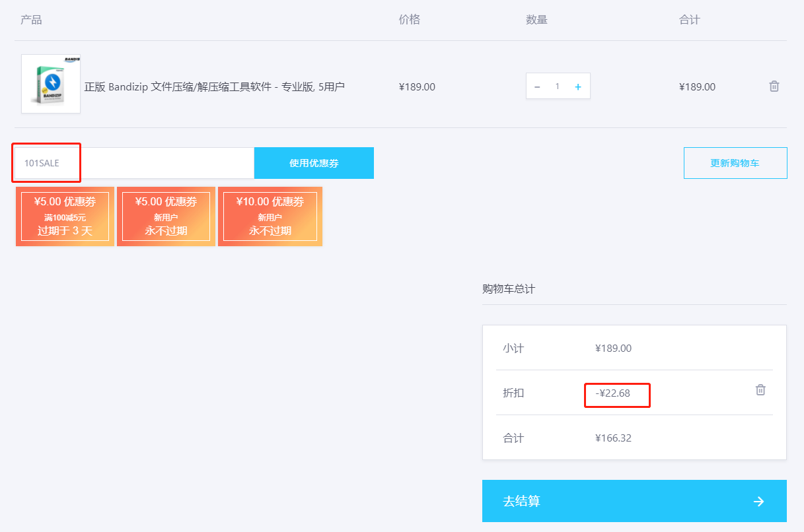Click the 小计 label
This screenshot has height=532, width=804.
pos(513,348)
